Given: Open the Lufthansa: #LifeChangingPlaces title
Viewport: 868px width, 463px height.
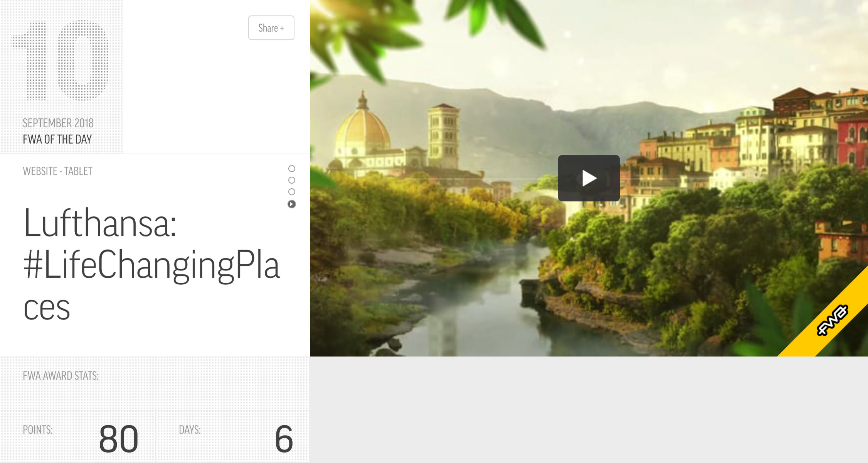Looking at the screenshot, I should [151, 264].
